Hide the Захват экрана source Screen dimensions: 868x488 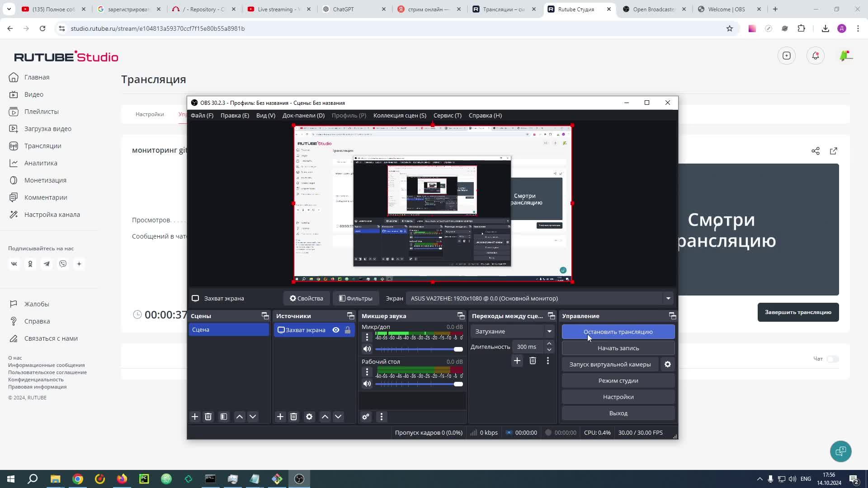pos(335,330)
